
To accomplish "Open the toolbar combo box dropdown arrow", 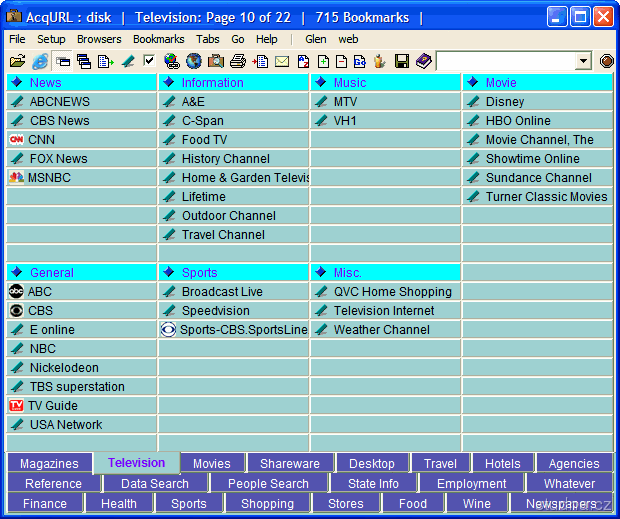I will pyautogui.click(x=584, y=61).
